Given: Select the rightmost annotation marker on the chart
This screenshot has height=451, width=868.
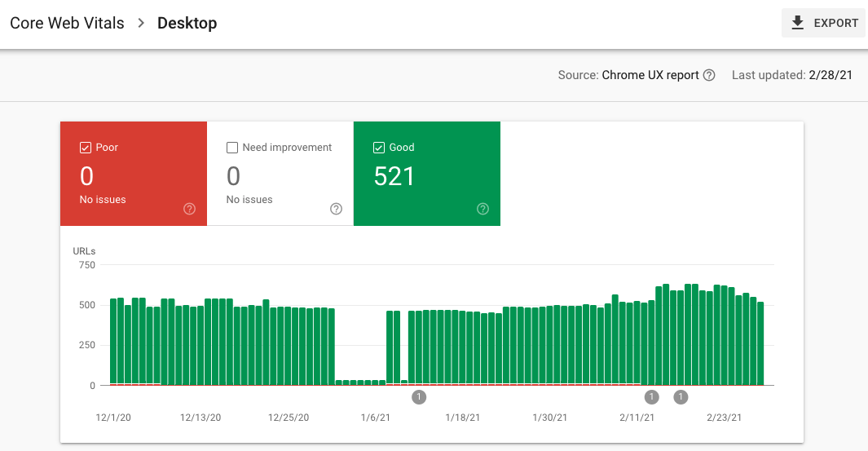Looking at the screenshot, I should click(x=681, y=397).
